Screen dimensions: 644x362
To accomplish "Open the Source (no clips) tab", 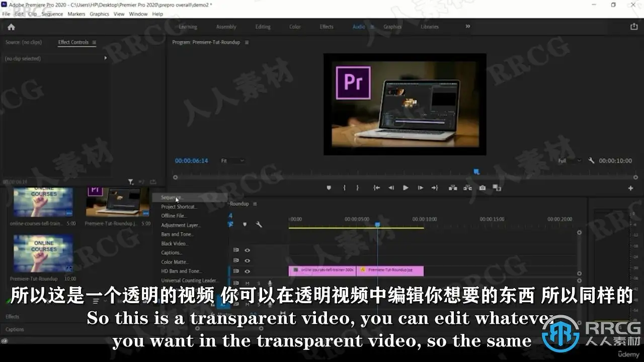I will point(24,42).
